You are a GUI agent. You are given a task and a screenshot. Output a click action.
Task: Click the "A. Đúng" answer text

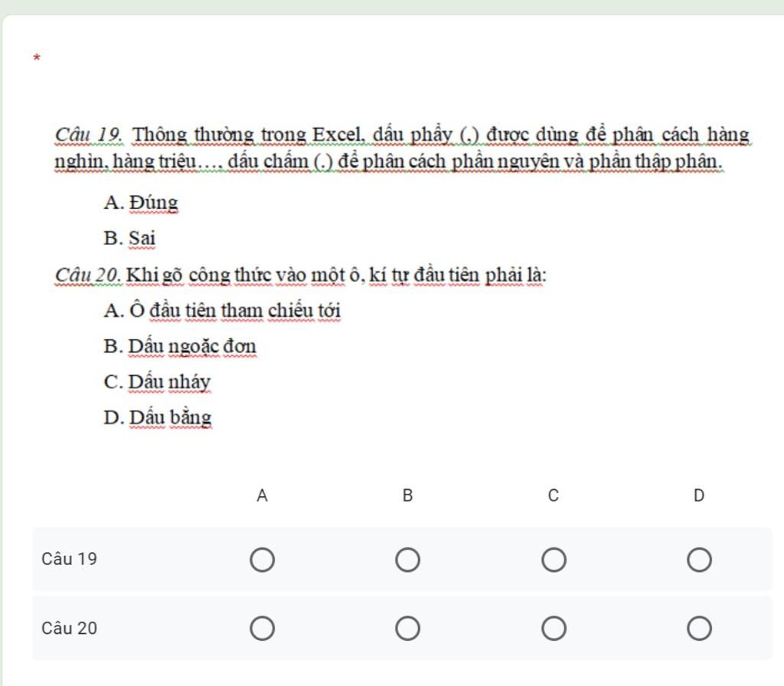click(x=141, y=204)
